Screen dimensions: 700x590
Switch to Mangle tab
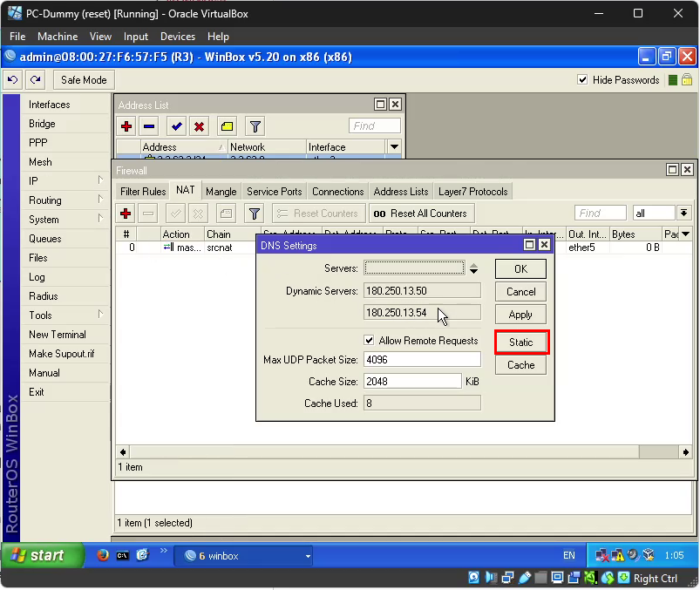[x=221, y=192]
